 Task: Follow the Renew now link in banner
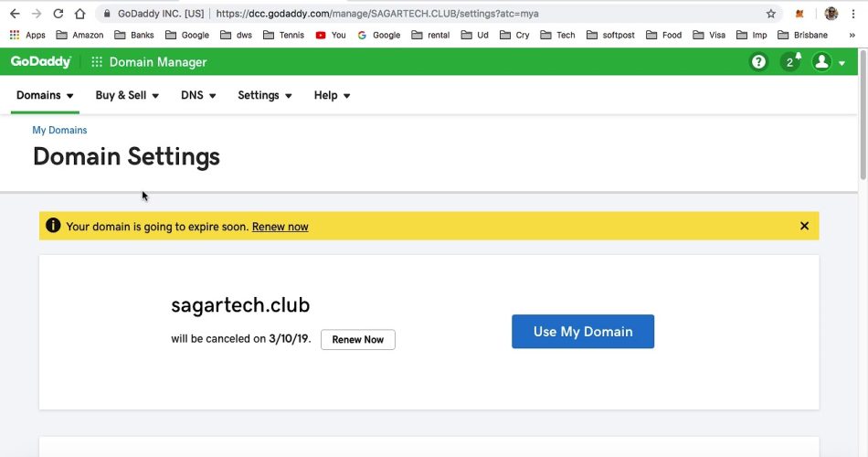coord(280,227)
